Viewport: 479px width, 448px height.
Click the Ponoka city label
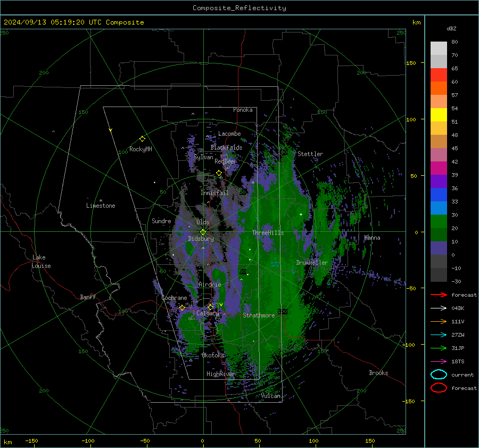click(x=243, y=110)
